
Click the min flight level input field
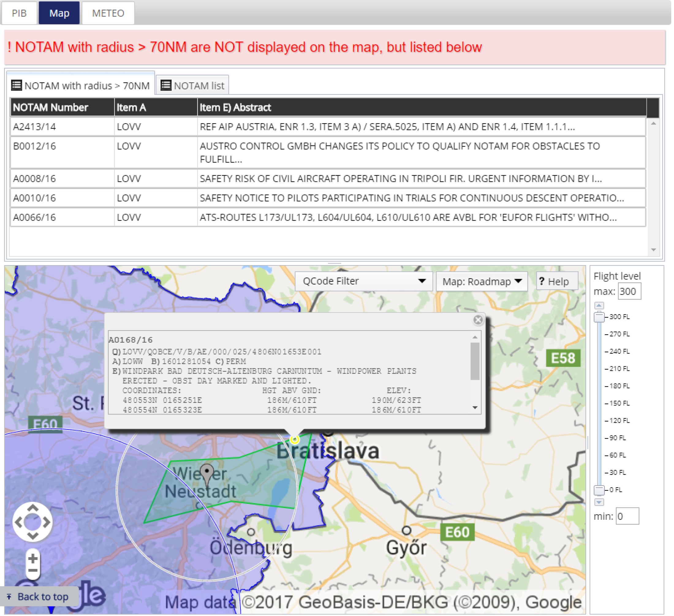click(627, 516)
